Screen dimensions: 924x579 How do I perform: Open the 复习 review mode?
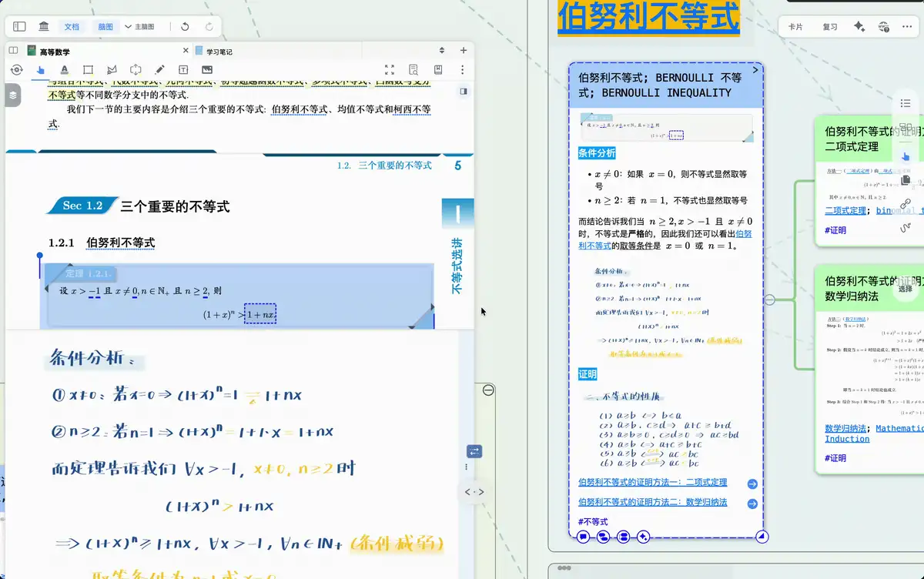(x=829, y=27)
